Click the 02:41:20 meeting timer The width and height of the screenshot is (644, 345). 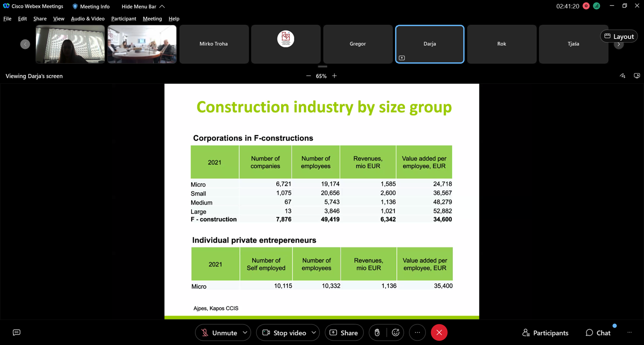point(568,6)
